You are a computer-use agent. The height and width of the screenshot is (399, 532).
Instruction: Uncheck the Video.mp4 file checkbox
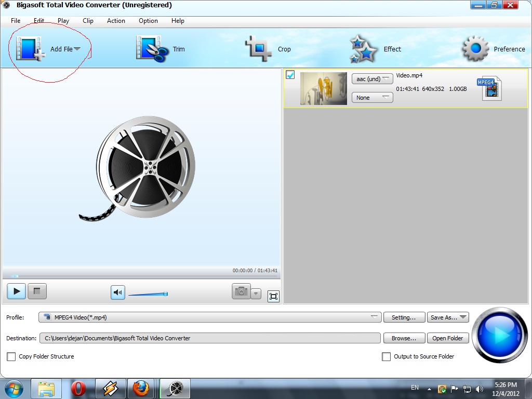click(290, 75)
